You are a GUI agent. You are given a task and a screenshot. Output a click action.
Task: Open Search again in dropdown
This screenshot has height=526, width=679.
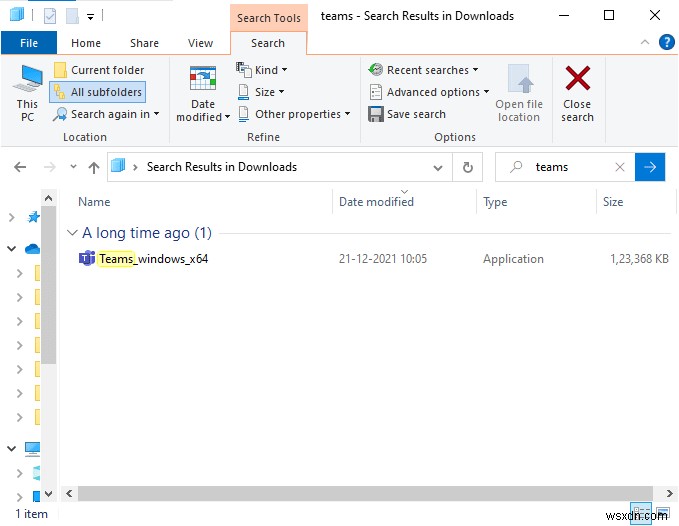(x=106, y=114)
